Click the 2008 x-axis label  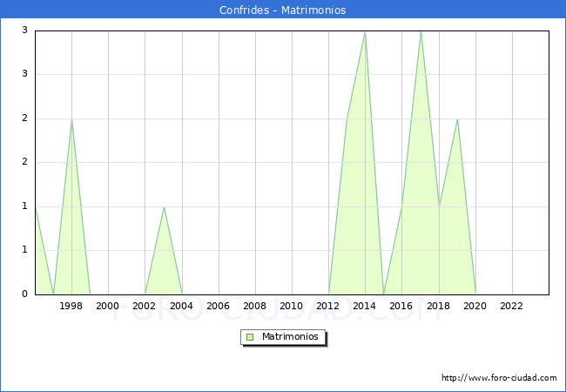coord(255,306)
